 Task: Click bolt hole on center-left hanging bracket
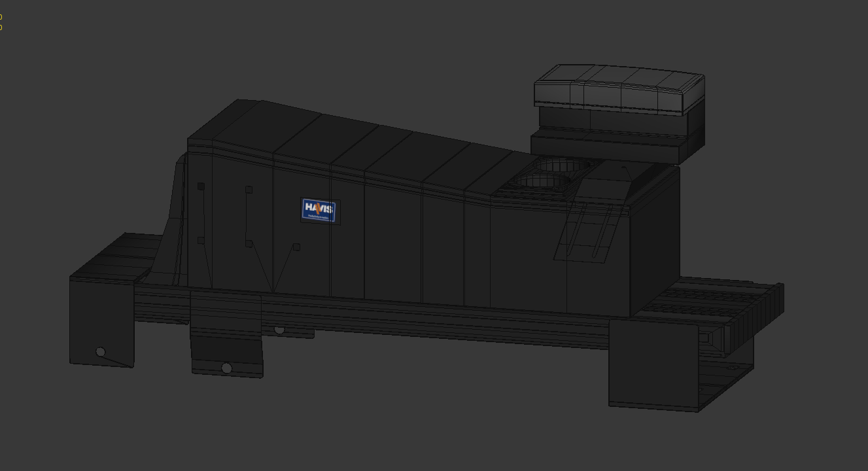coord(226,368)
